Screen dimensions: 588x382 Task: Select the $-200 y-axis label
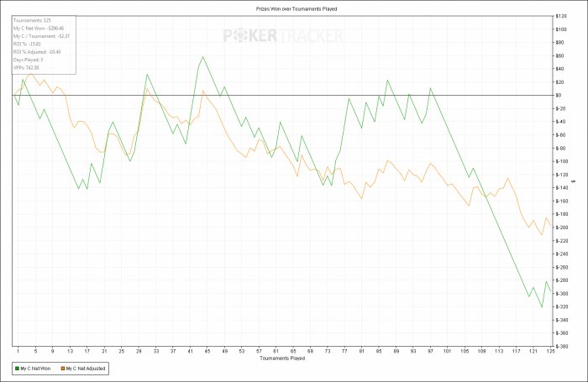click(562, 228)
